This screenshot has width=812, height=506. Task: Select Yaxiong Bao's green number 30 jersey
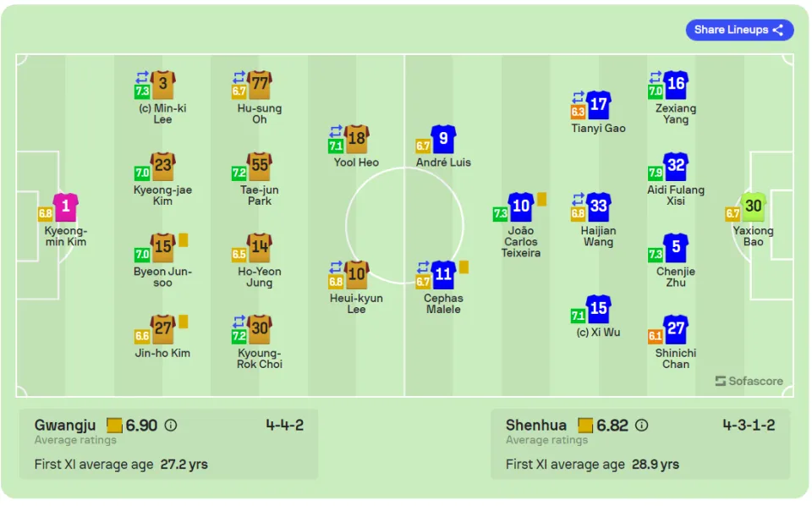point(753,207)
